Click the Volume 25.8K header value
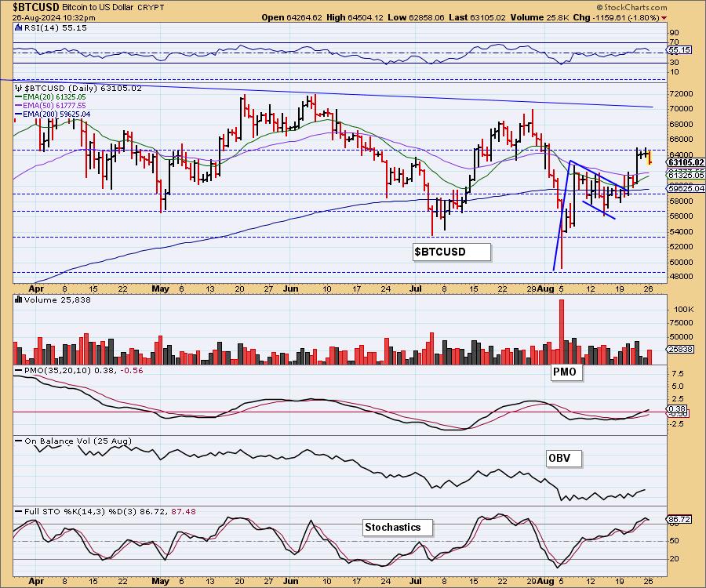Image resolution: width=706 pixels, height=588 pixels. (x=540, y=17)
